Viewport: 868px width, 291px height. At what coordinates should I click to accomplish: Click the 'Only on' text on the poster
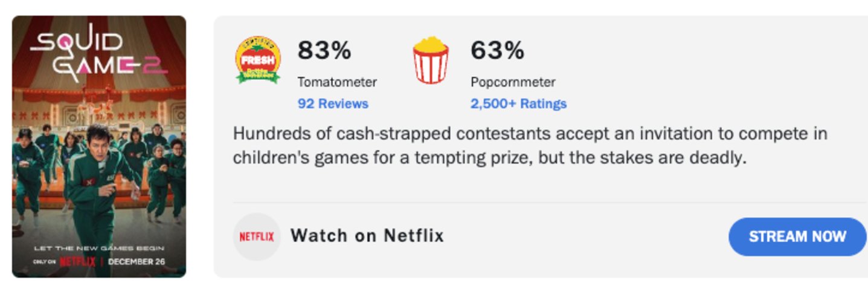(x=44, y=262)
